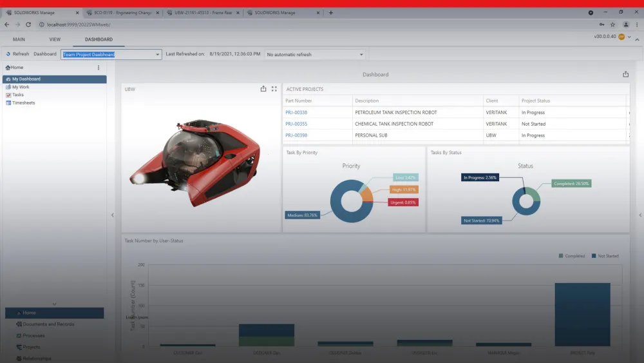Click the Not Started 70.94% status label
Viewport: 644px width, 363px height.
click(x=481, y=221)
